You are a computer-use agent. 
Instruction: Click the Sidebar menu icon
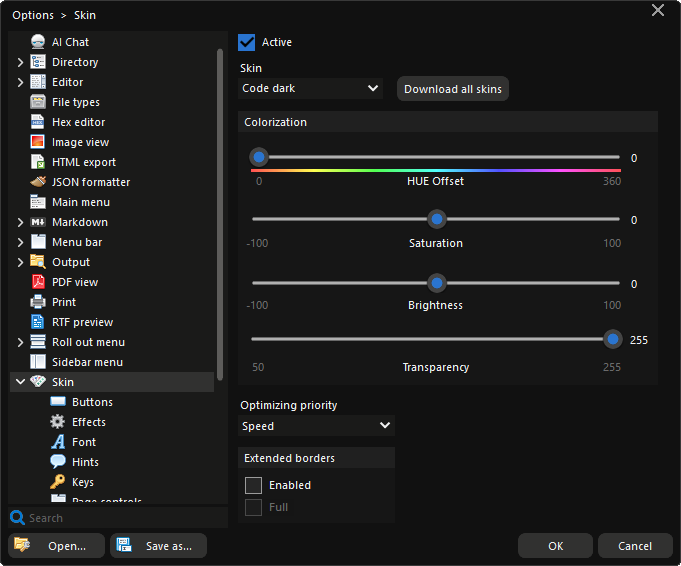point(38,362)
